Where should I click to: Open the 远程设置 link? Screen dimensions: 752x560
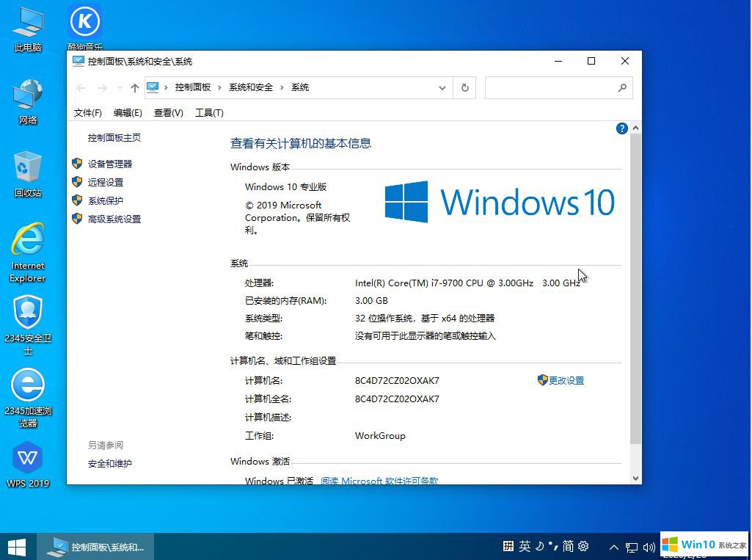coord(106,182)
